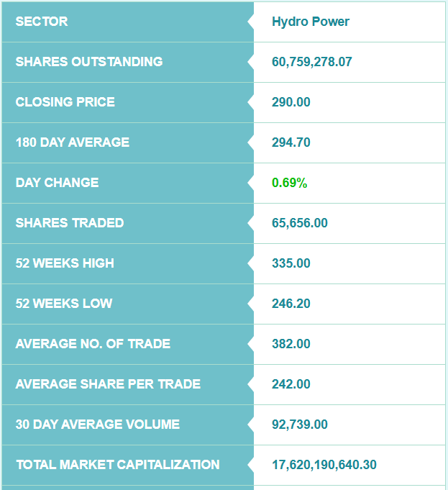Viewport: 448px width, 490px height.
Task: Select the SHARES OUTSTANDING label
Action: coord(89,62)
